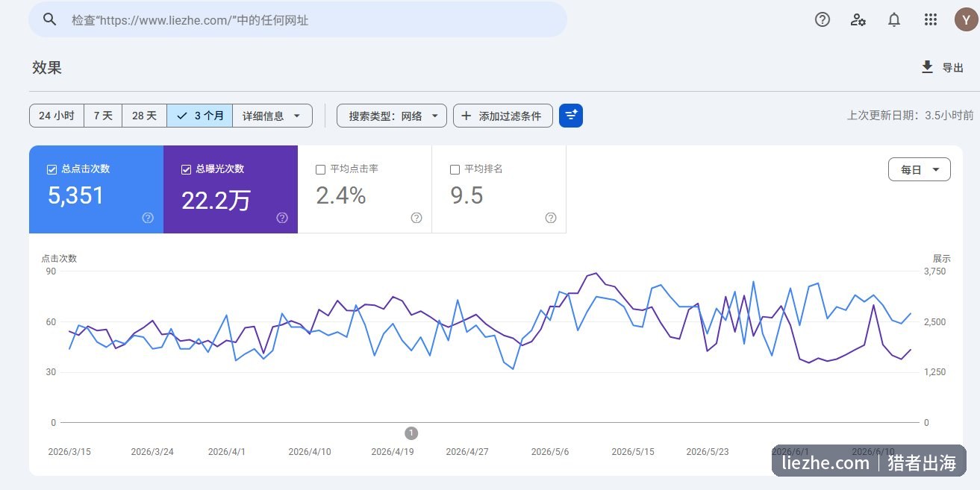Click the 2026/3/15 axis date label
980x490 pixels.
[69, 452]
